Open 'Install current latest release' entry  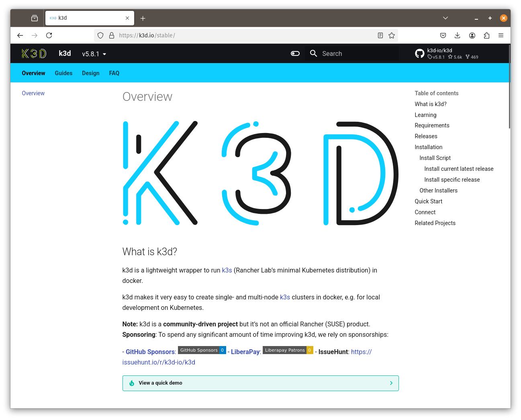[x=459, y=169]
